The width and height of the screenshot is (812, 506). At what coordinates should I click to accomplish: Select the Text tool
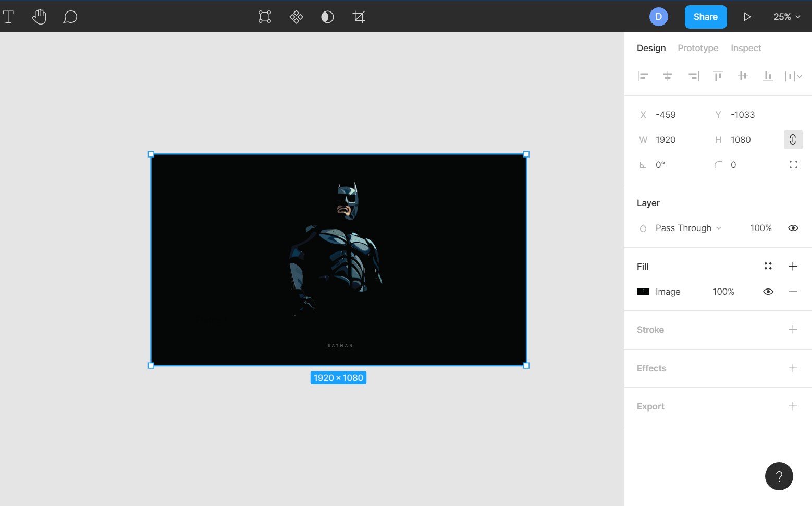click(x=8, y=17)
